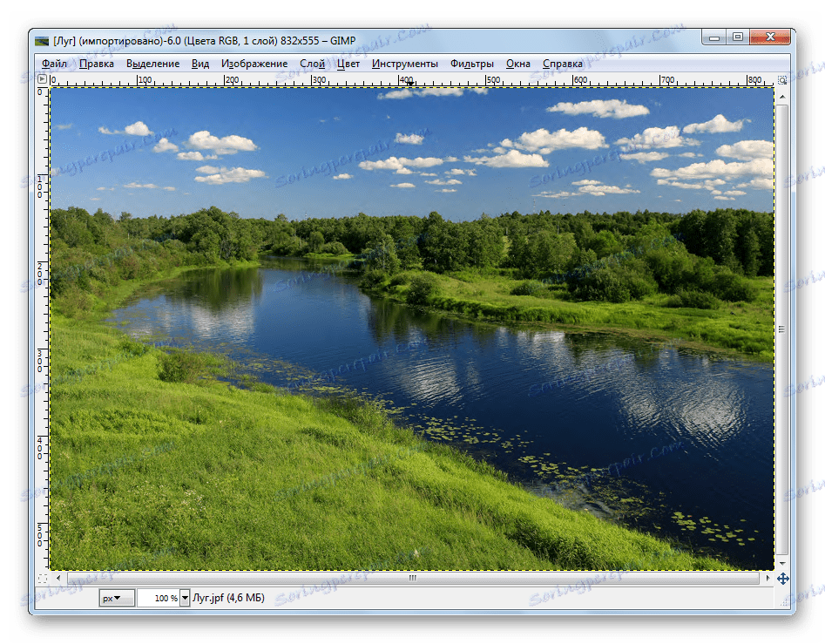Open the Выделение menu

pos(152,64)
